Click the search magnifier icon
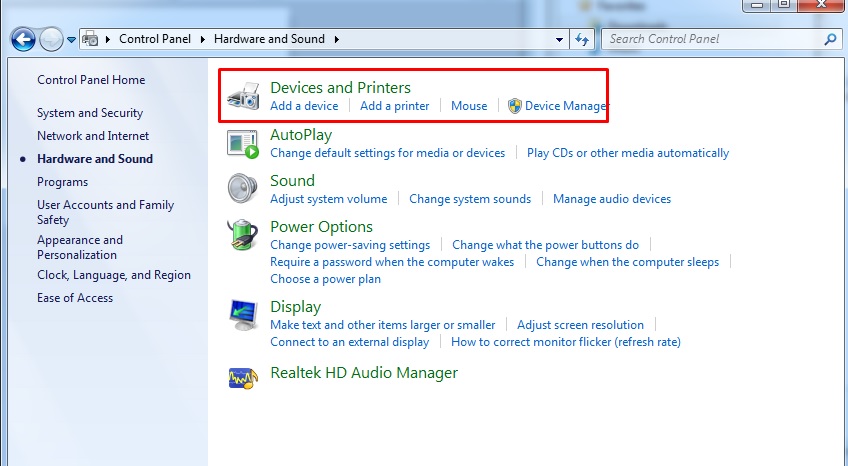This screenshot has height=466, width=848. 830,39
